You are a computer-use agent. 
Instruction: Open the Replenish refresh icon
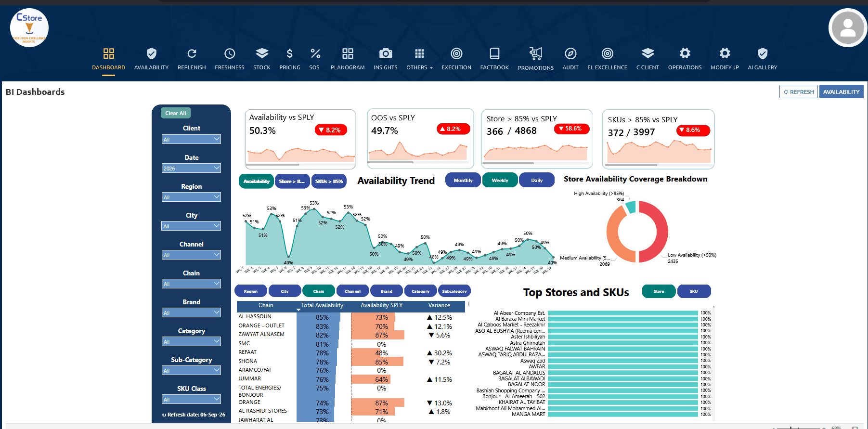tap(192, 53)
